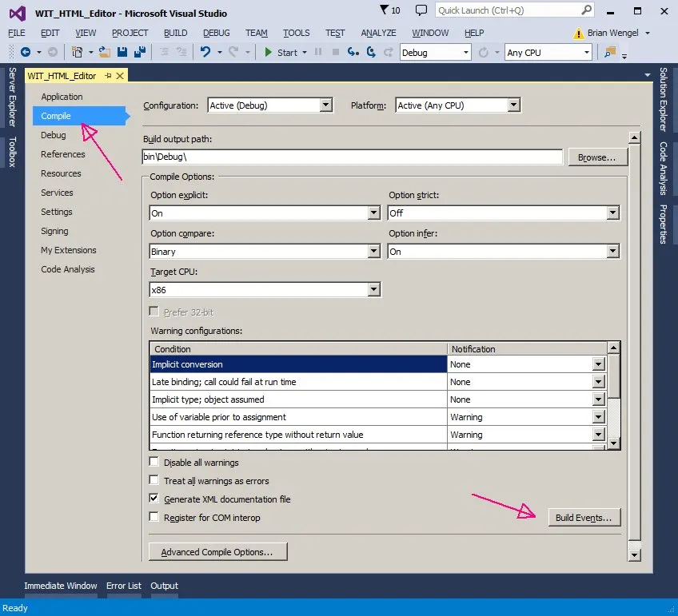Enable Disable all warnings checkbox

click(154, 463)
